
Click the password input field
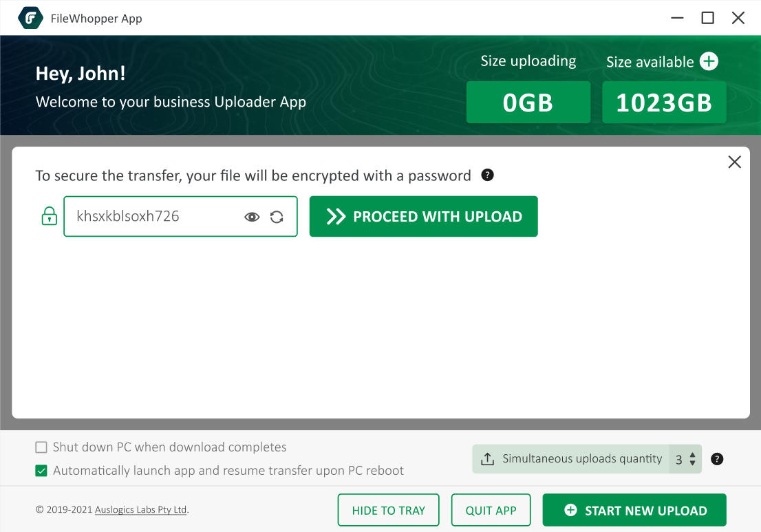(180, 217)
